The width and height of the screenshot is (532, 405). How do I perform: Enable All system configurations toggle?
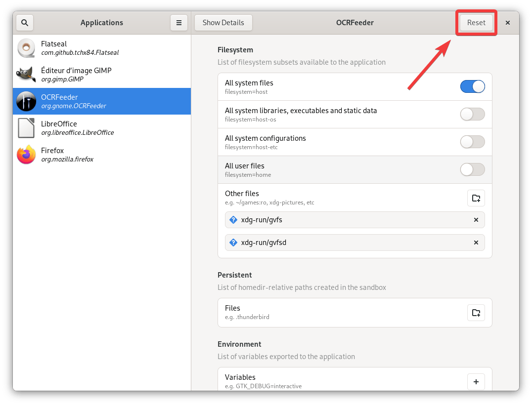tap(472, 142)
